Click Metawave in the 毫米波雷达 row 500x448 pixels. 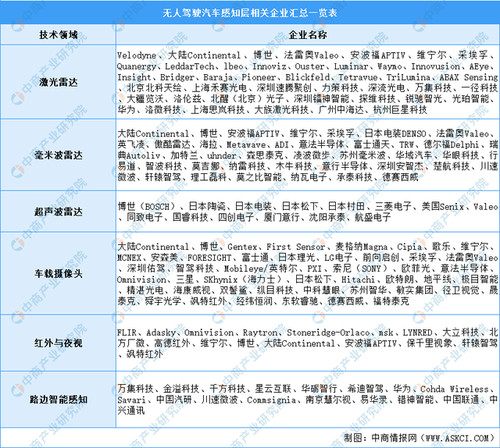[x=245, y=144]
